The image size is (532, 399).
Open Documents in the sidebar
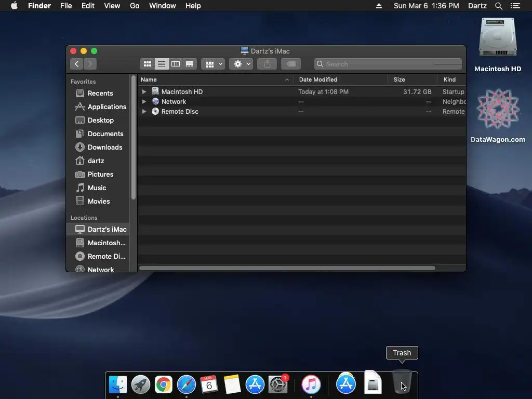(x=98, y=134)
